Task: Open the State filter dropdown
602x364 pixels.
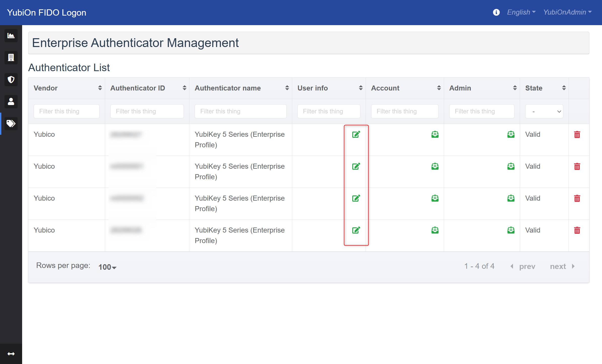Action: [x=544, y=111]
